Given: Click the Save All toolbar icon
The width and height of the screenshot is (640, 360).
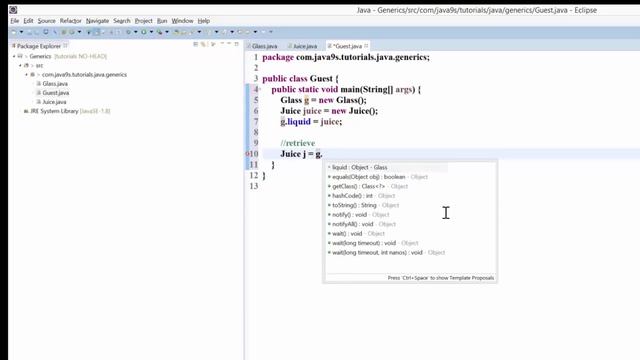Looking at the screenshot, I should [36, 32].
